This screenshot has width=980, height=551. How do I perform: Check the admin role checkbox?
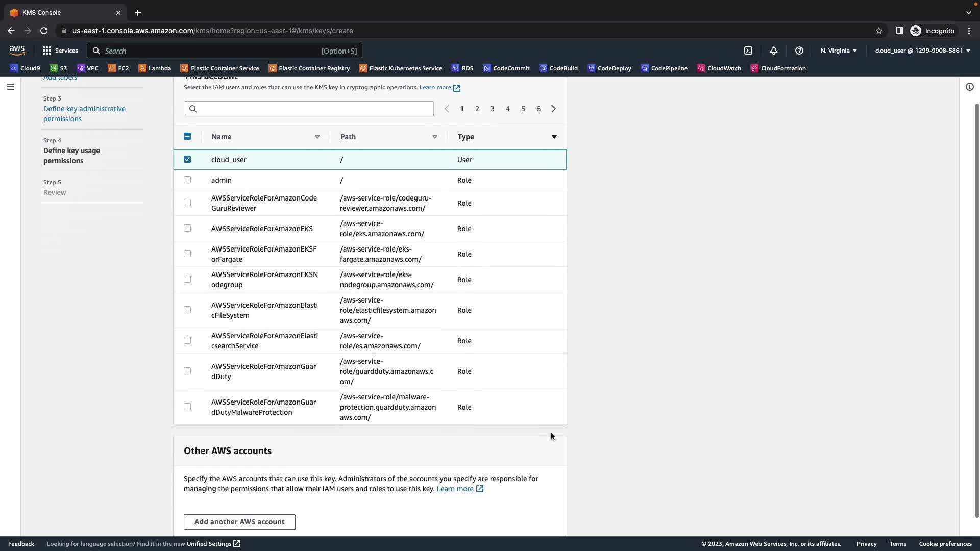tap(187, 180)
